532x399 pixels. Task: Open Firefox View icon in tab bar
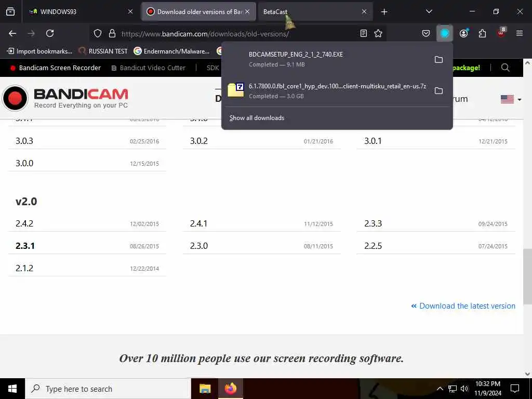[x=10, y=11]
